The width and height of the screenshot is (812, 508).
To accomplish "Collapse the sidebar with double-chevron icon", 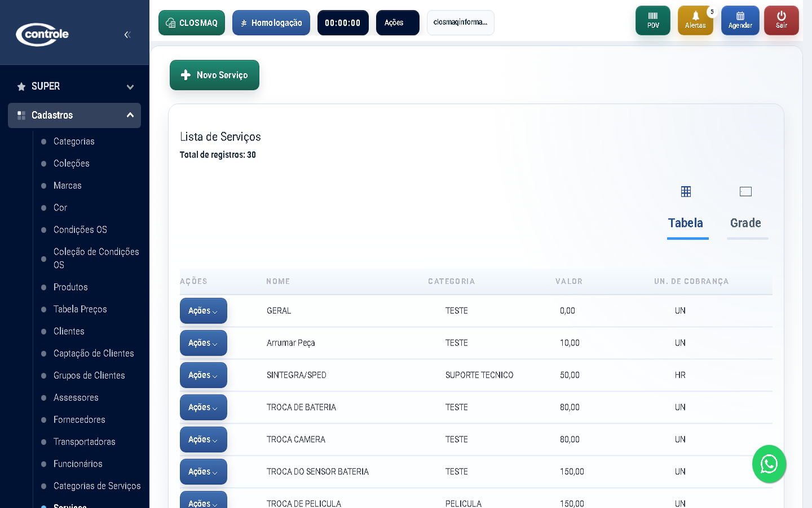I will (127, 34).
